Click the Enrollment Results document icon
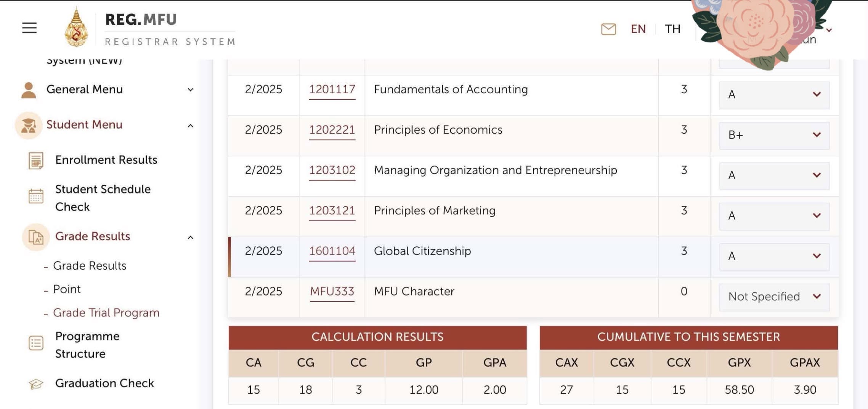The width and height of the screenshot is (868, 409). [x=36, y=160]
